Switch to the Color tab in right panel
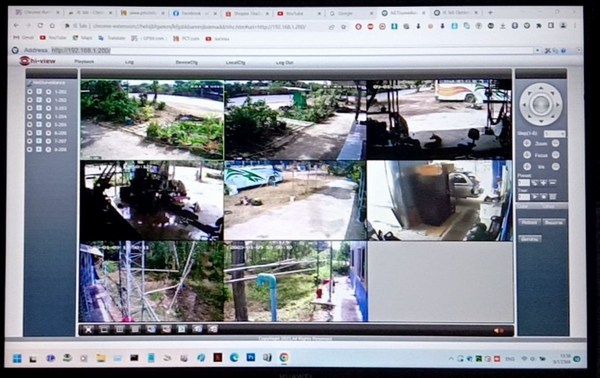The height and width of the screenshot is (378, 600). (523, 206)
